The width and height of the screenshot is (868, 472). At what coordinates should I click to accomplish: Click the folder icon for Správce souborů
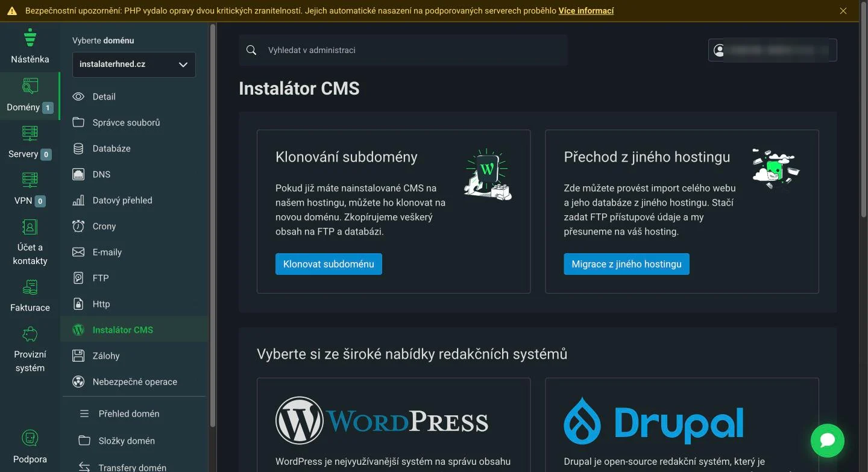pyautogui.click(x=78, y=122)
